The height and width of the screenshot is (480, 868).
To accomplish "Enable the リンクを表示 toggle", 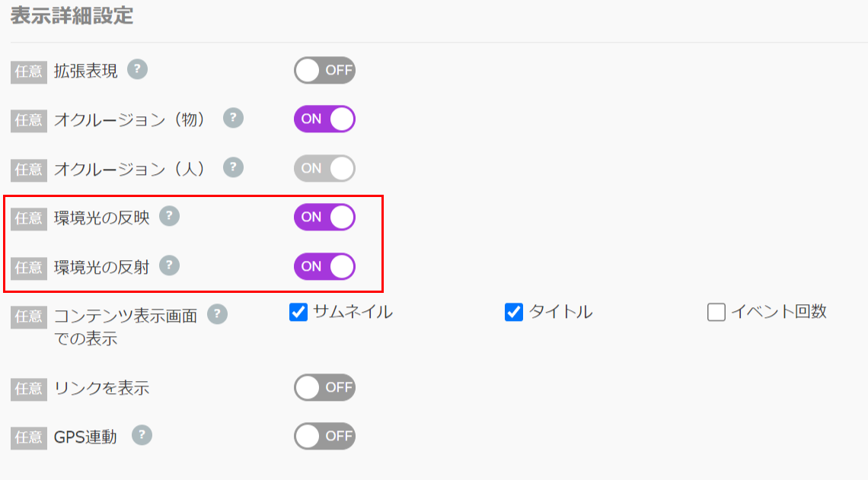I will click(324, 388).
